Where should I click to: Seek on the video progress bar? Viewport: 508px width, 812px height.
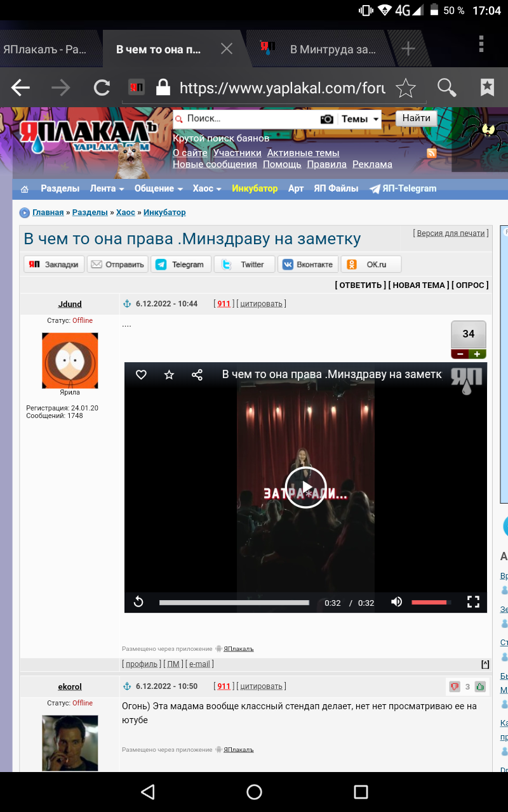coord(234,603)
